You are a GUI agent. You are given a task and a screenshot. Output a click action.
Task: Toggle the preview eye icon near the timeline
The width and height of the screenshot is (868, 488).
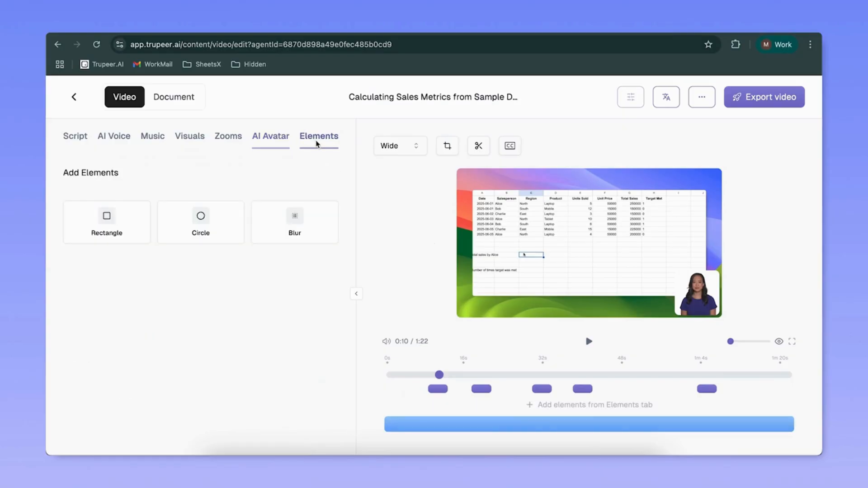tap(778, 341)
